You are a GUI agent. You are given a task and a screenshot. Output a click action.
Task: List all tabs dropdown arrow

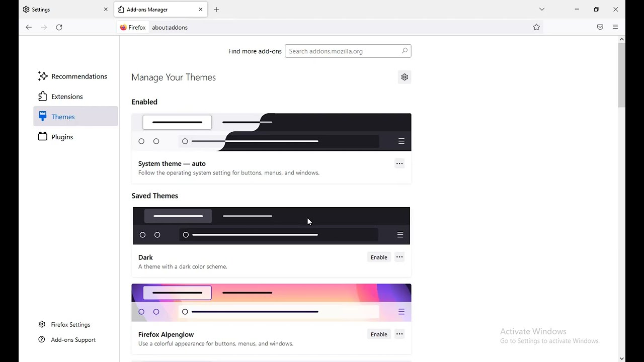click(x=542, y=10)
